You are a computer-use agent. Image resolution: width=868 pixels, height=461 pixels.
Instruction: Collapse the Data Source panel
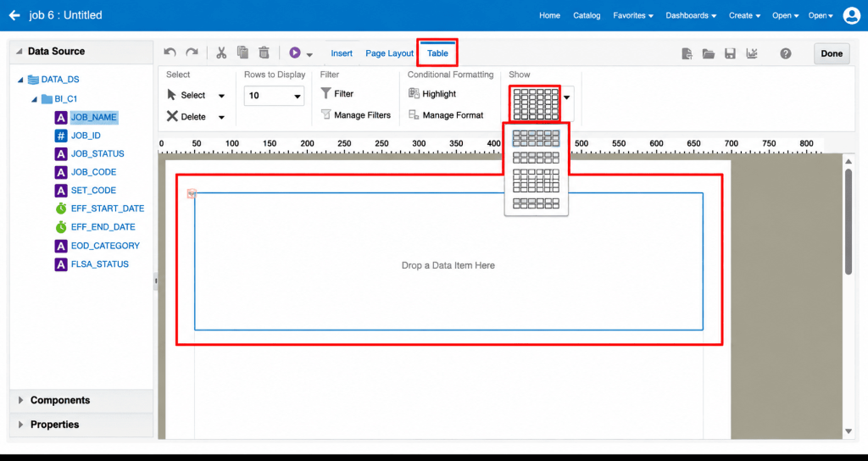(x=19, y=51)
